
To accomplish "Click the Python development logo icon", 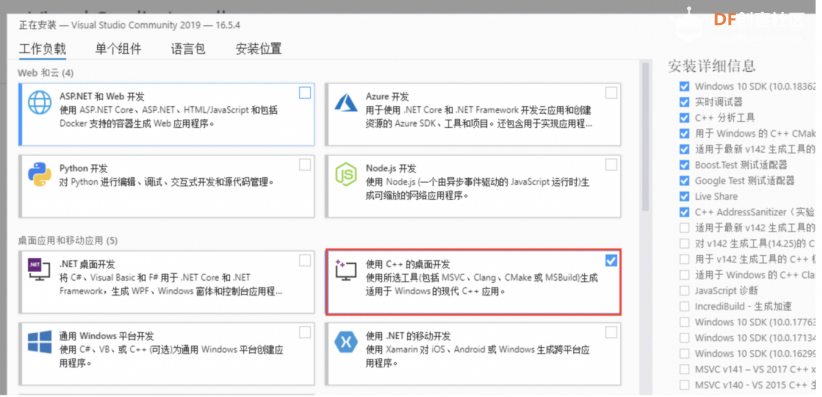I will [40, 175].
